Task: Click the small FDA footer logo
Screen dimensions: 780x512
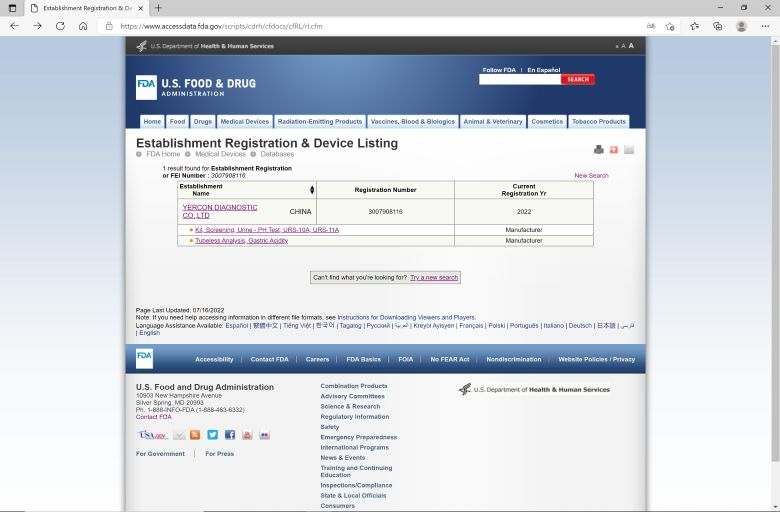Action: [144, 358]
